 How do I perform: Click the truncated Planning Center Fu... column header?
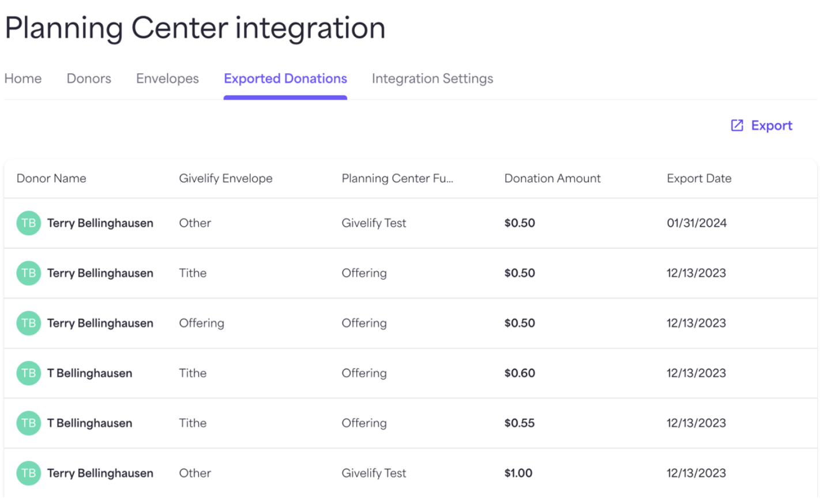tap(397, 178)
